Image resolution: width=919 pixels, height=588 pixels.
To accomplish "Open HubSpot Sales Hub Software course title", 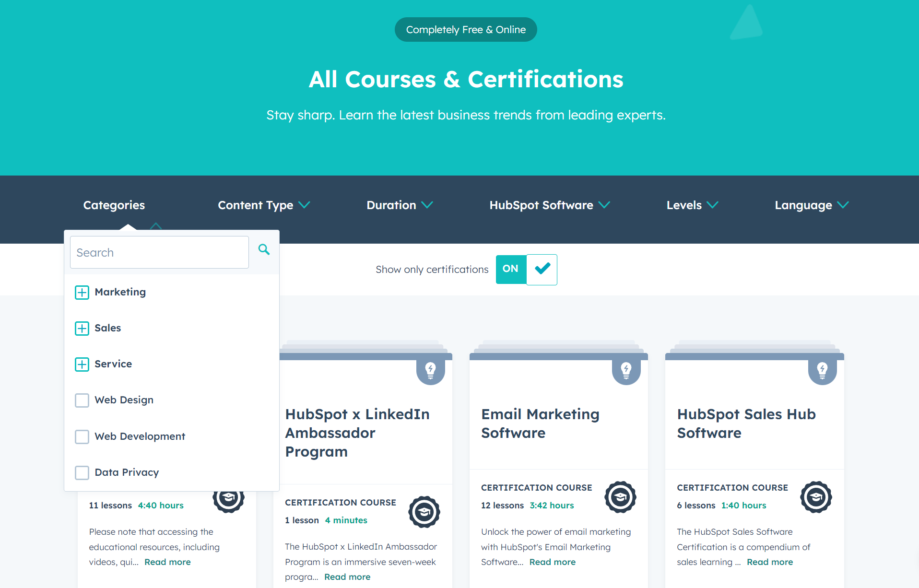I will click(x=746, y=423).
